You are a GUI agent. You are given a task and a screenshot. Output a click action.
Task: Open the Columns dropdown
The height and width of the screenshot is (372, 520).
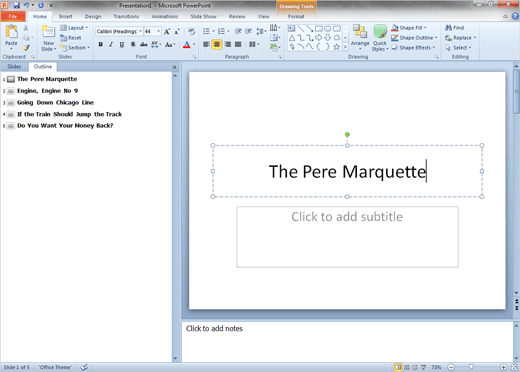click(254, 44)
